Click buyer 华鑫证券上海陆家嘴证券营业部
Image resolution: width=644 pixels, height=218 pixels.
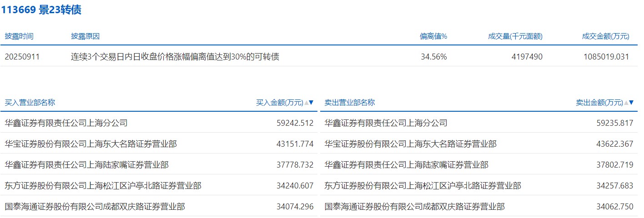86,164
